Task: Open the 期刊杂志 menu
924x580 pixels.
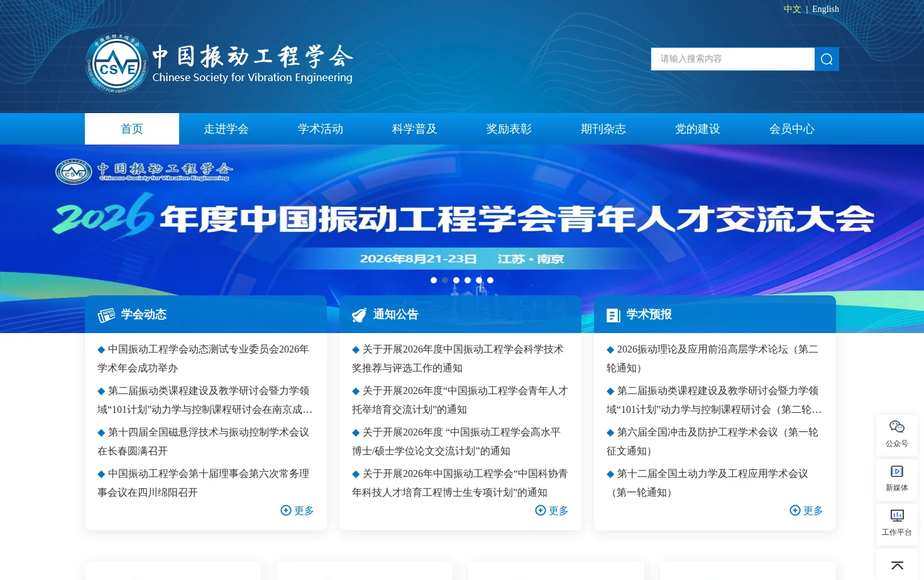Action: (x=603, y=129)
